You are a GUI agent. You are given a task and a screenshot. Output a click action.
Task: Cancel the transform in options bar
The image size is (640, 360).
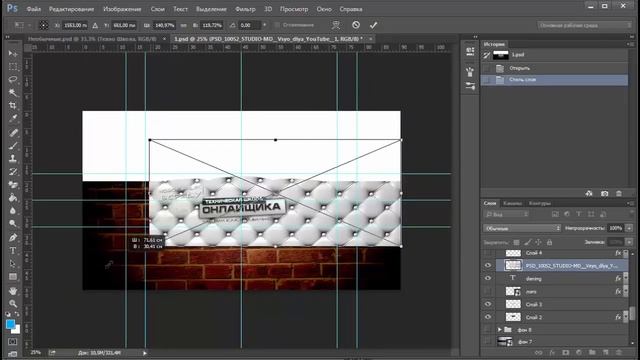pos(356,25)
